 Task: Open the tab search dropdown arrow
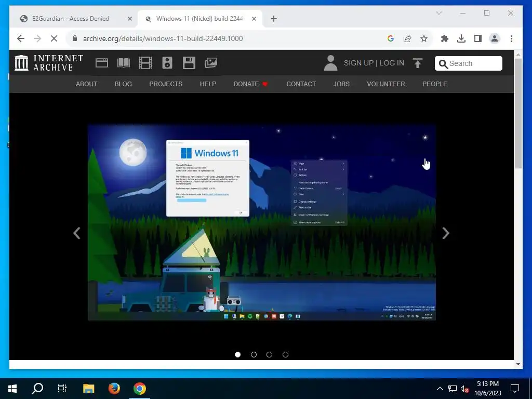coord(438,13)
